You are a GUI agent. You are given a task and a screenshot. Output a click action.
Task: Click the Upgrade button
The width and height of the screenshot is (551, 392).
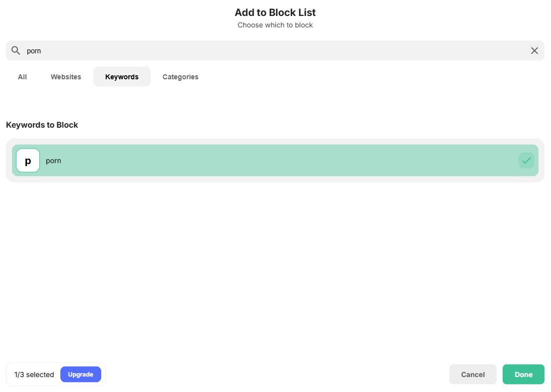(x=80, y=375)
